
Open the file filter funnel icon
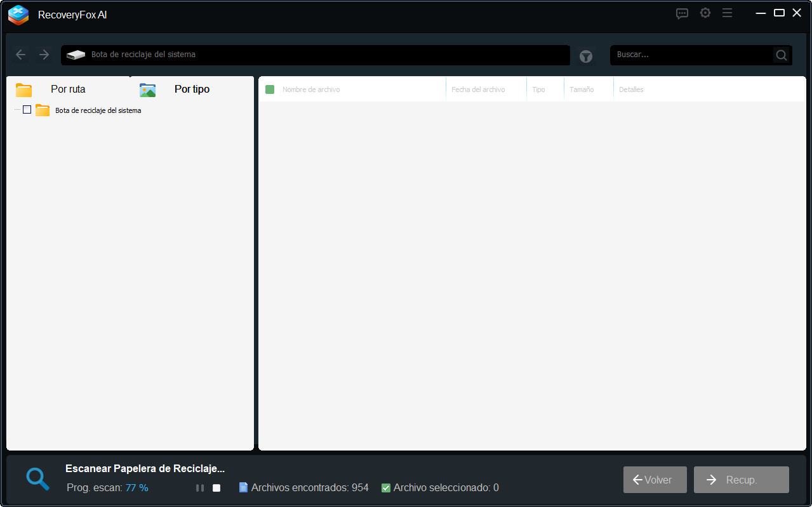coord(585,56)
